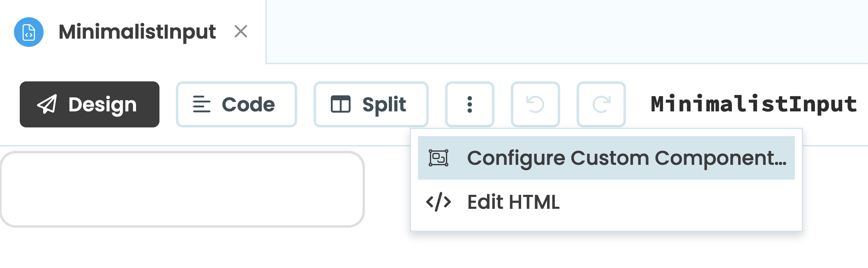
Task: Switch to Design view
Action: click(x=90, y=104)
